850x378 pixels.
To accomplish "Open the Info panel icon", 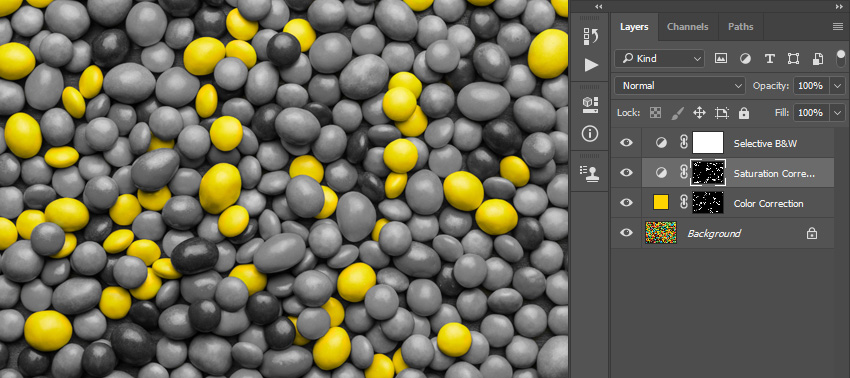I will 590,133.
